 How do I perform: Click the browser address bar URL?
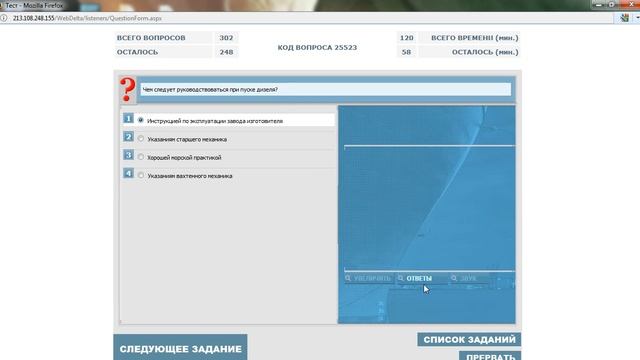(x=87, y=18)
